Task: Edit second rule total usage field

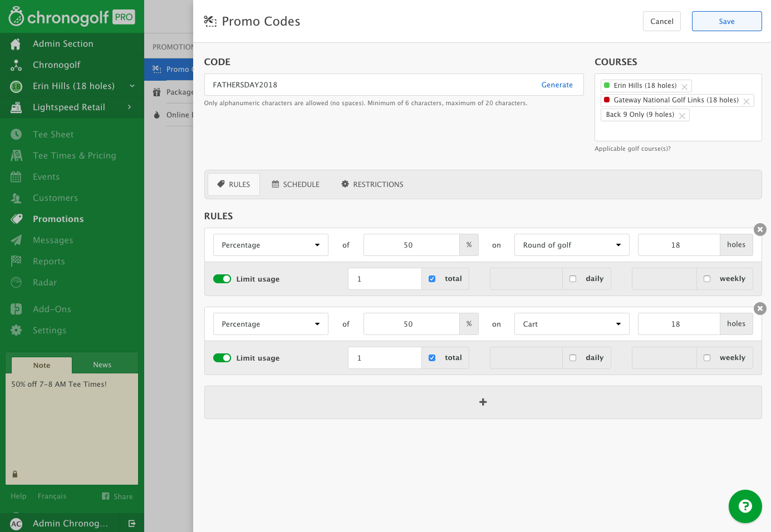Action: pyautogui.click(x=385, y=358)
